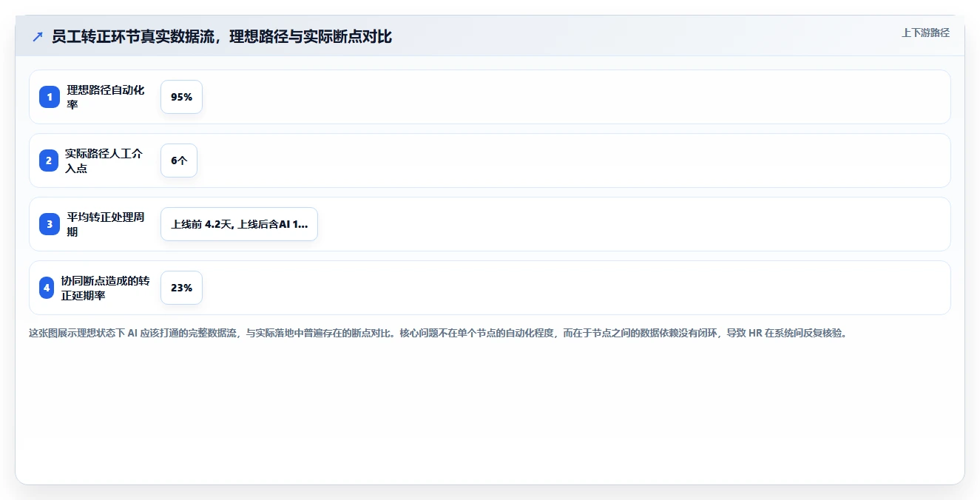
Task: Click the description paragraph below the rows
Action: pyautogui.click(x=437, y=333)
